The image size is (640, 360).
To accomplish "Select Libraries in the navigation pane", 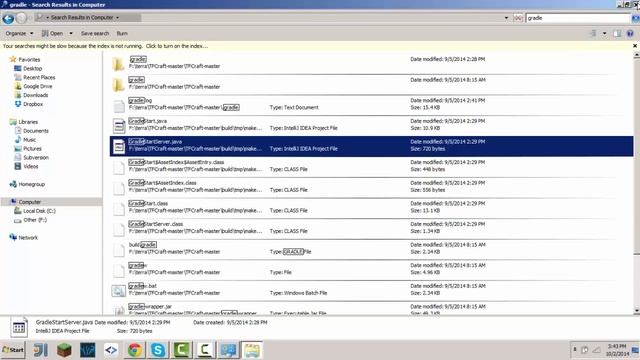I will coord(28,122).
